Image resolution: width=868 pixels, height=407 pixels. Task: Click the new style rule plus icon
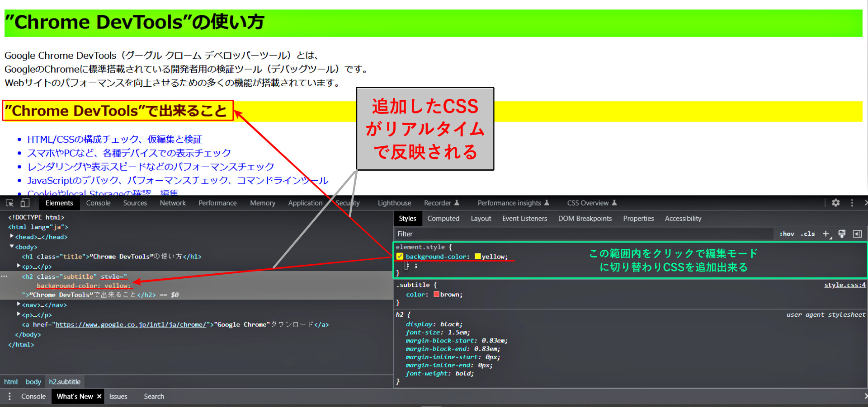[x=826, y=234]
